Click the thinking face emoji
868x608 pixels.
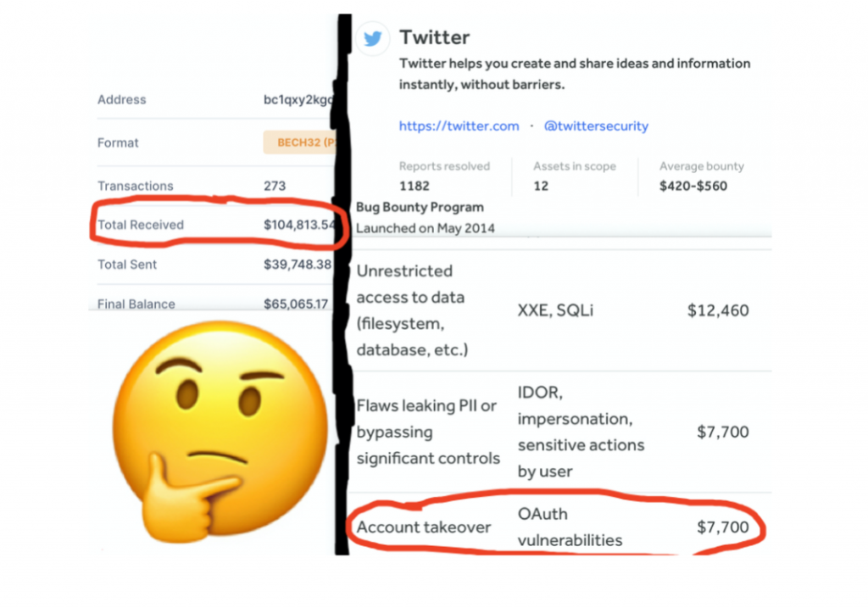click(x=220, y=432)
